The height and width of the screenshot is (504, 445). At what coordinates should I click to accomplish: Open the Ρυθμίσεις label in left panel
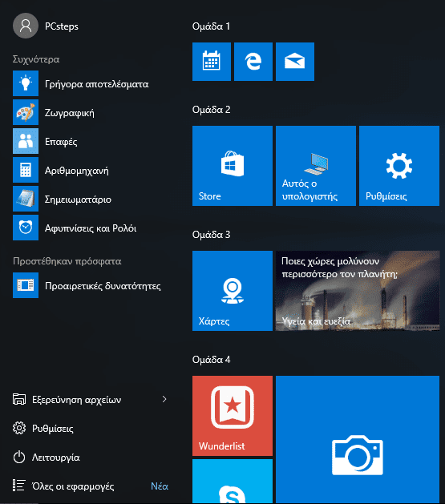tap(53, 429)
